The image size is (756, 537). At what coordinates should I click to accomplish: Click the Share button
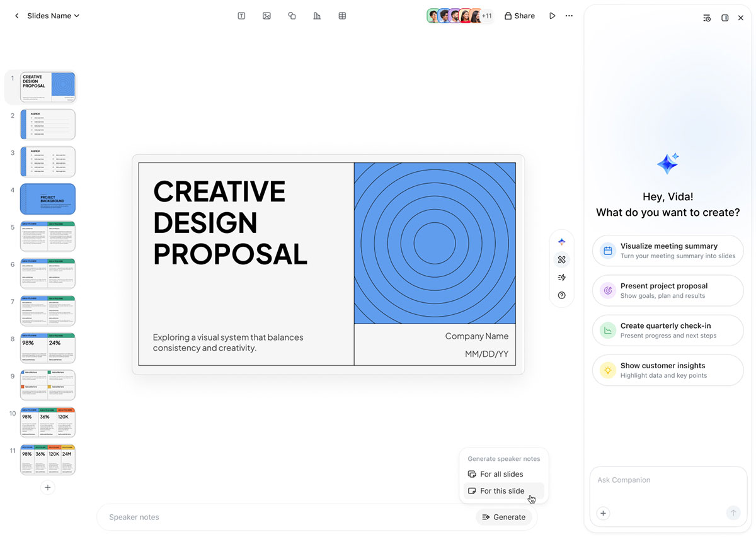(x=520, y=16)
